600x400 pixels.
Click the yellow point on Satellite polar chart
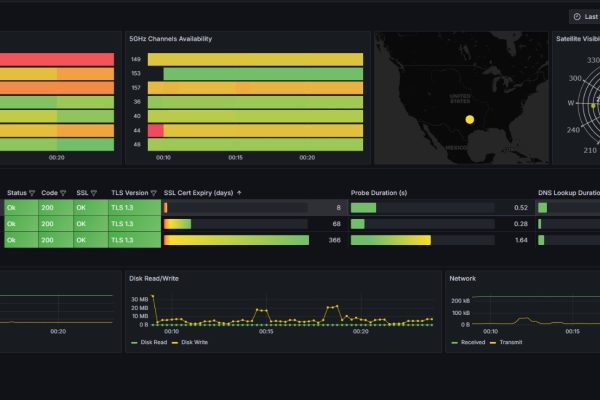tap(593, 105)
